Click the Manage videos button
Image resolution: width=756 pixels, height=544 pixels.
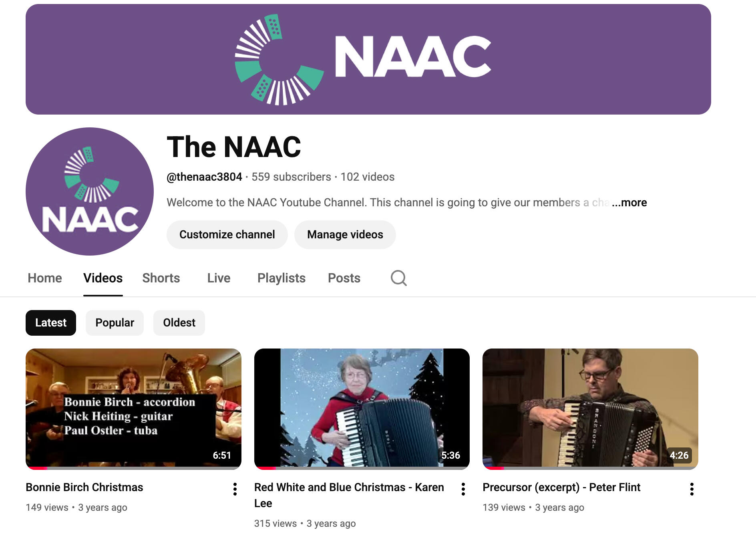pyautogui.click(x=345, y=235)
